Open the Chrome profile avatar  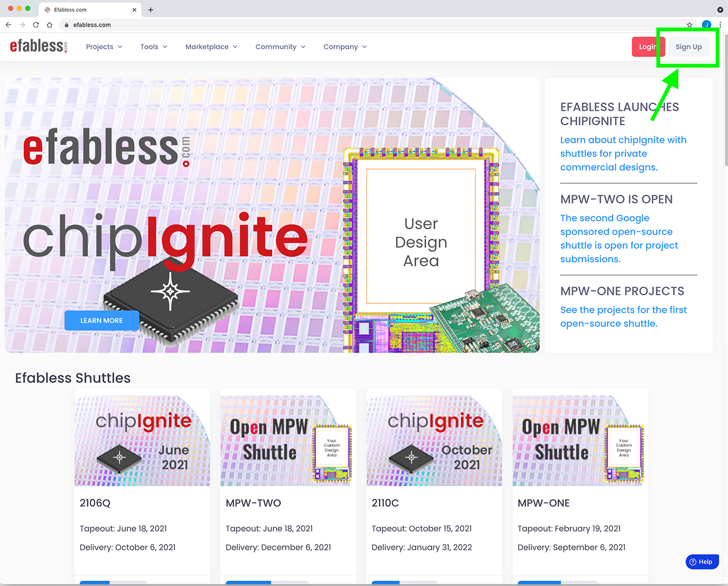pyautogui.click(x=707, y=25)
